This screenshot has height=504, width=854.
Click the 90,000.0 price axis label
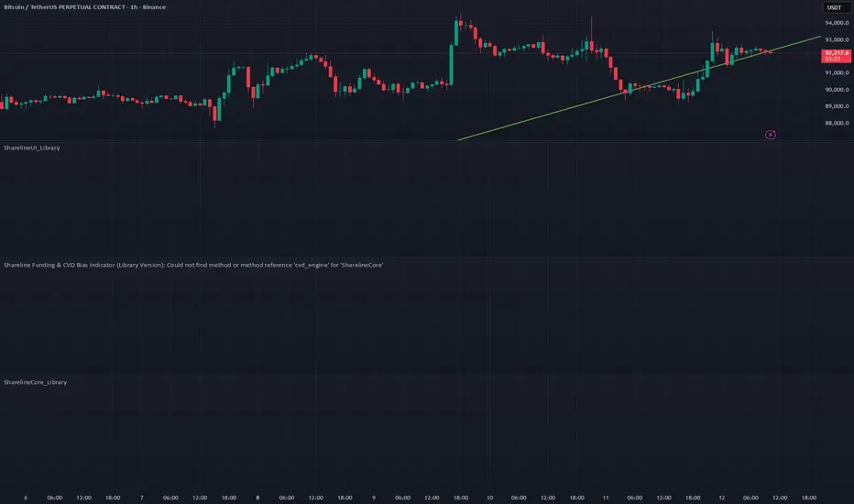pos(838,90)
